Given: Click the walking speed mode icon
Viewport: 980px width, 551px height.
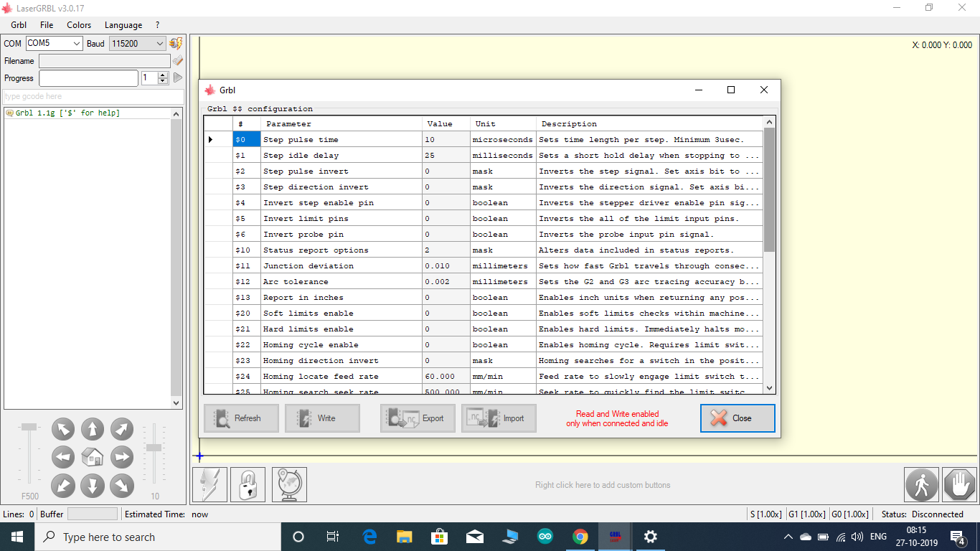Looking at the screenshot, I should (921, 484).
